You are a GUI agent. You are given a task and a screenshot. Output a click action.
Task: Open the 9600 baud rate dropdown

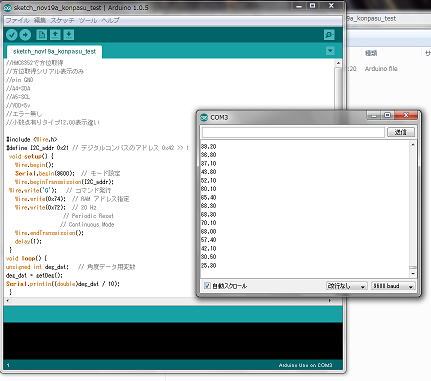[393, 286]
